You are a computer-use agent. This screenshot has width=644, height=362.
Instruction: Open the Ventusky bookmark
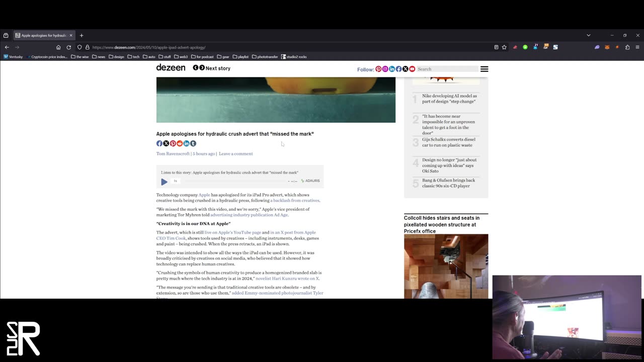[13, 57]
